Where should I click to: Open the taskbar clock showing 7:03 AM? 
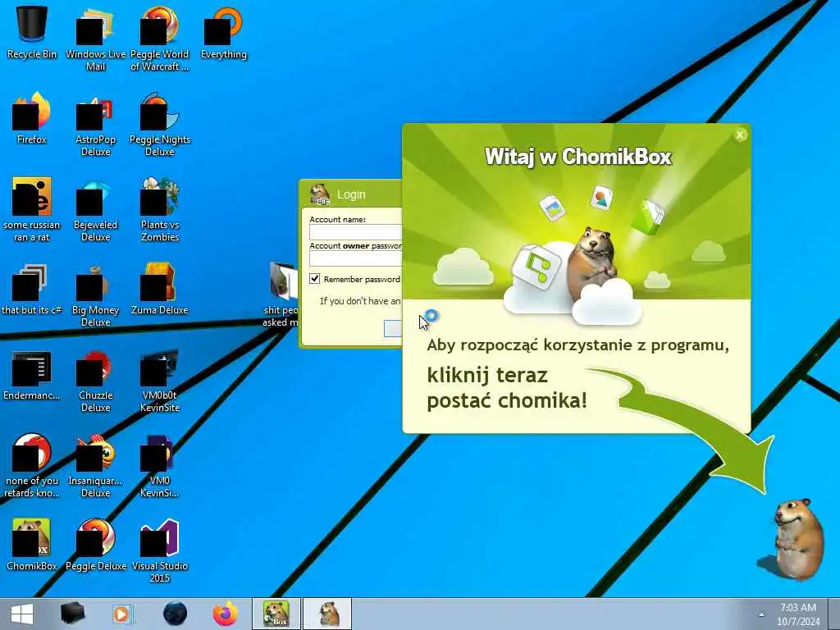click(x=798, y=614)
